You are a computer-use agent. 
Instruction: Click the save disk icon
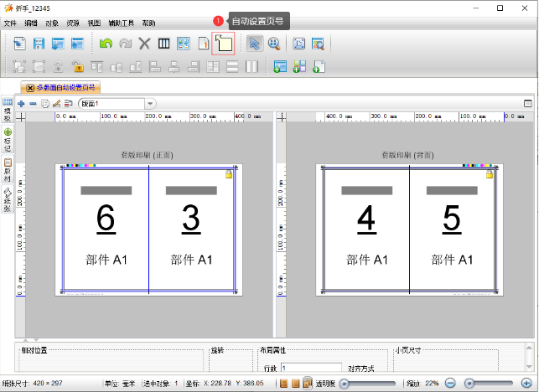tap(39, 44)
